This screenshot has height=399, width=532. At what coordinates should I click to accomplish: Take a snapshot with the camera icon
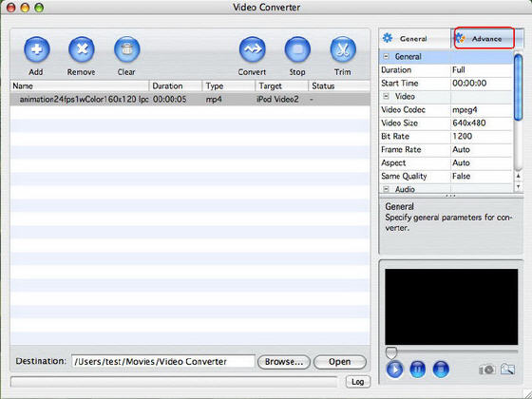point(486,369)
